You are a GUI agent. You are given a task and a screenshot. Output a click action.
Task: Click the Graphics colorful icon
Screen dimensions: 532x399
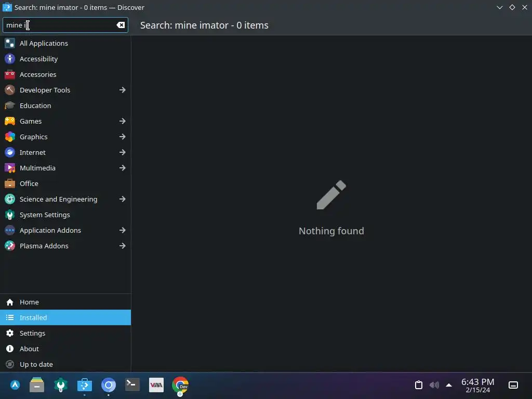point(10,137)
